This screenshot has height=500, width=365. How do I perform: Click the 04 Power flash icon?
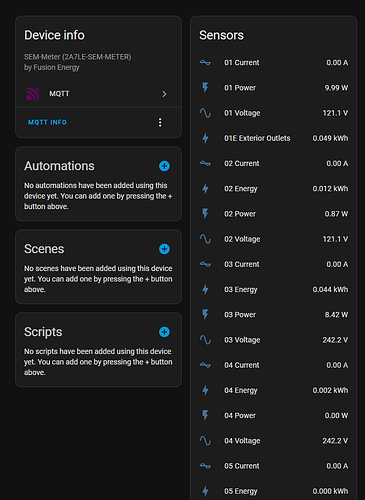tap(205, 415)
